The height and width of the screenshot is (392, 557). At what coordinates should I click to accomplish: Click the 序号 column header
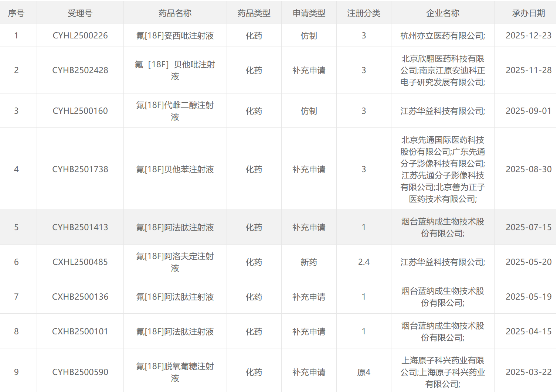(x=16, y=13)
